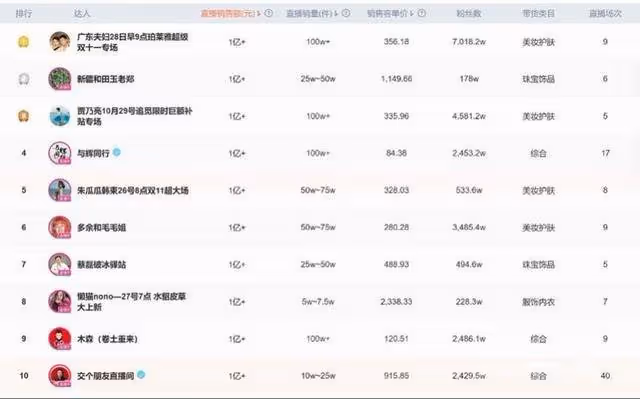The height and width of the screenshot is (399, 640).
Task: Open the 交个朋友直播间 name link
Action: pyautogui.click(x=106, y=376)
